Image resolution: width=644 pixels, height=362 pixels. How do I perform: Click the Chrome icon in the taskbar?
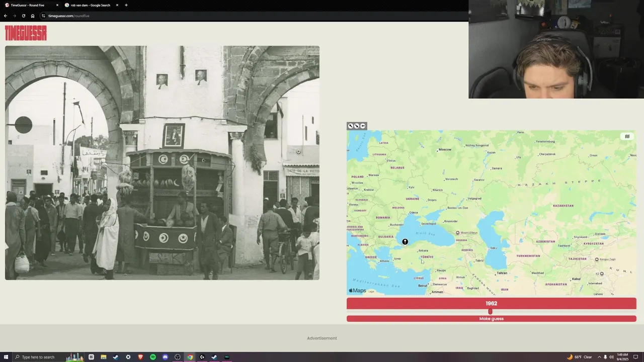(x=190, y=357)
